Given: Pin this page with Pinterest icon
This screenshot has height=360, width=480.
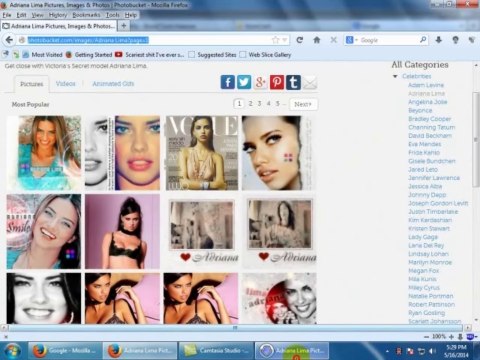Looking at the screenshot, I should [277, 82].
